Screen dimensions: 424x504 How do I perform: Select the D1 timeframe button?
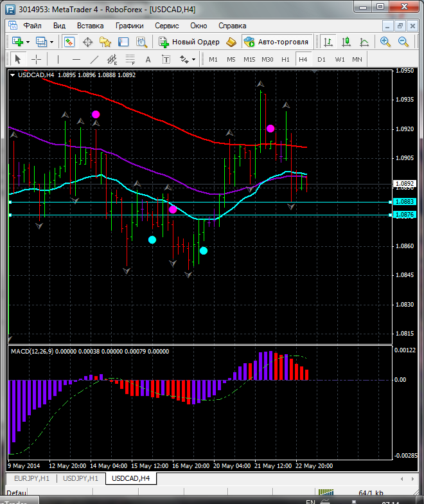pyautogui.click(x=321, y=59)
